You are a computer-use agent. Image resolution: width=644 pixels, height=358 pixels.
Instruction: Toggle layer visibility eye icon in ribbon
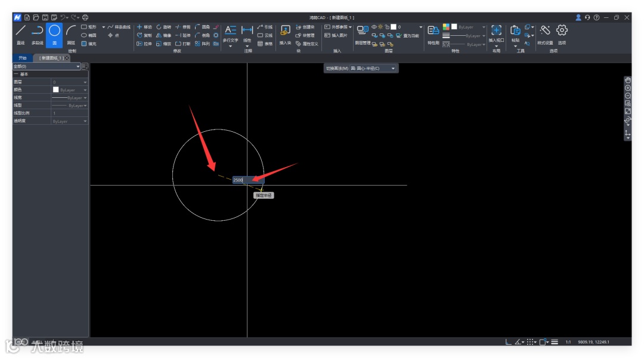374,27
